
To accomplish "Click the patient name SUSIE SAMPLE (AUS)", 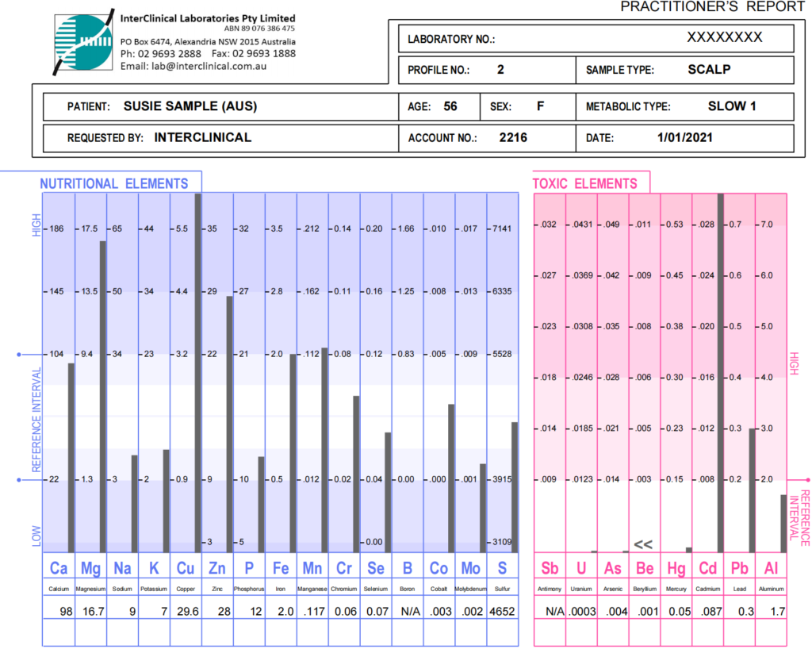I will coord(190,106).
